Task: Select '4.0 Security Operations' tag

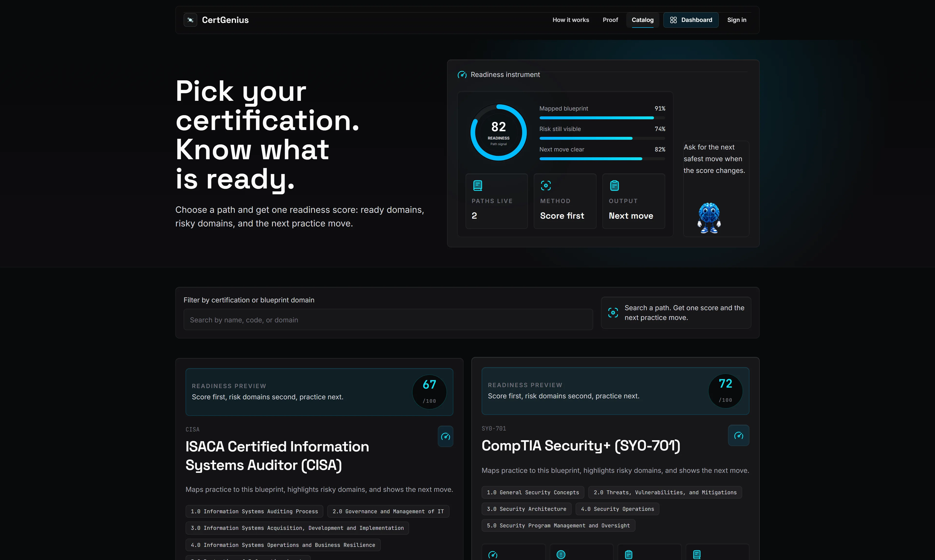Action: click(617, 509)
